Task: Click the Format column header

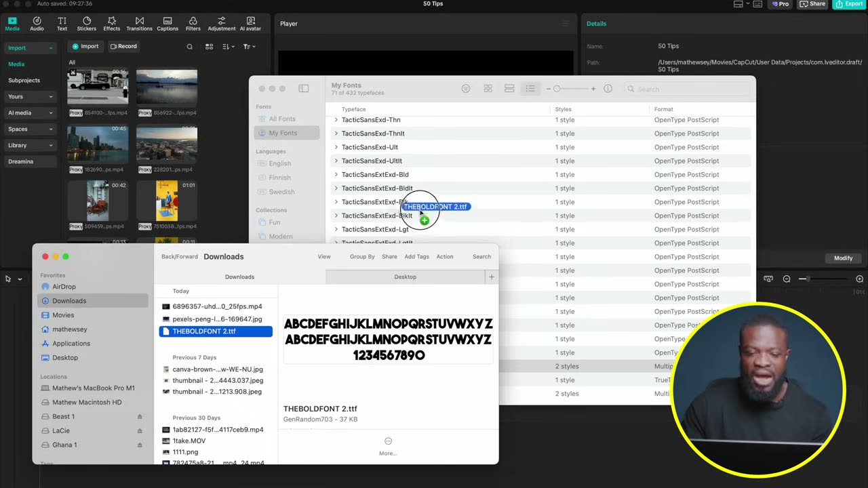Action: coord(664,109)
